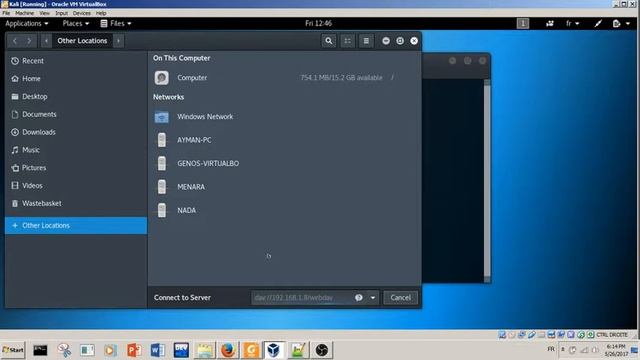Switch to grid view icon

pyautogui.click(x=347, y=41)
